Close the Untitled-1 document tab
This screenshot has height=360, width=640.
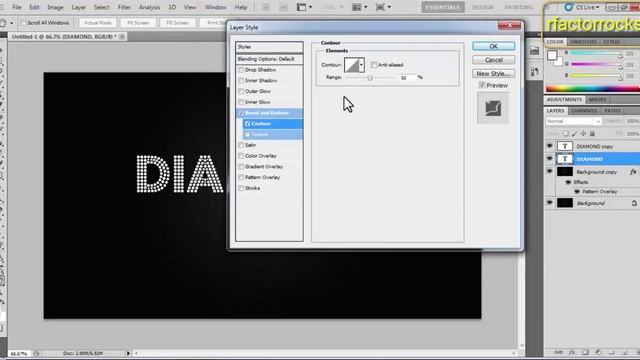(x=122, y=37)
